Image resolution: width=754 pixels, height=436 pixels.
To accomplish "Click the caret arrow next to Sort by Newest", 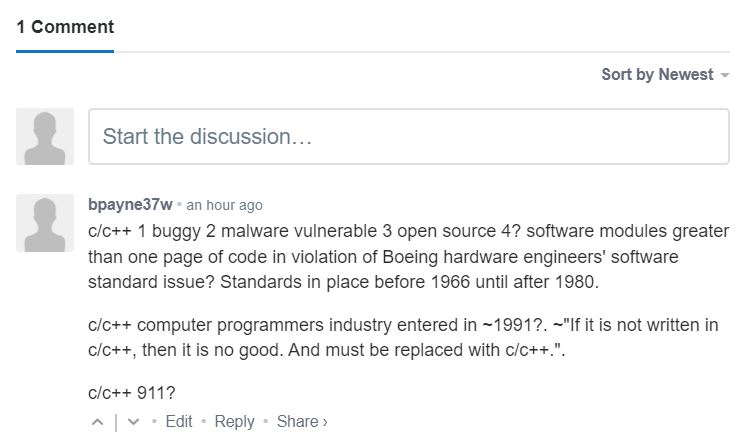I will point(725,75).
